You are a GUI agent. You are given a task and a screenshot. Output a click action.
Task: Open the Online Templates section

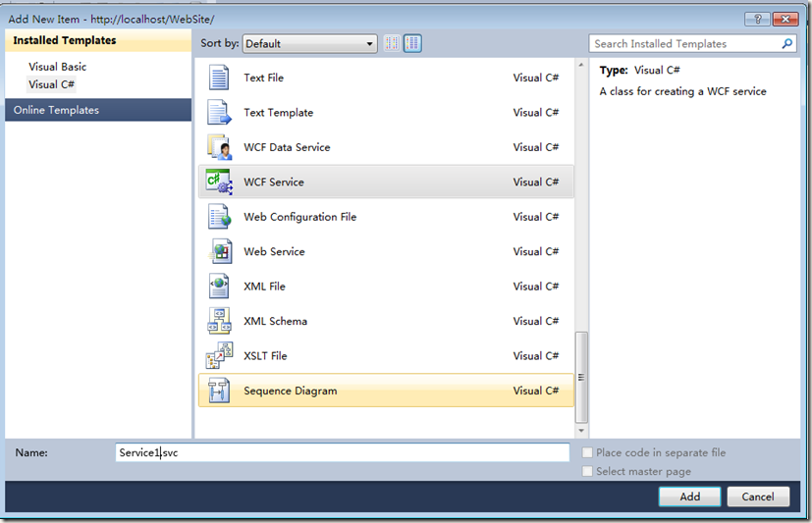pyautogui.click(x=98, y=110)
